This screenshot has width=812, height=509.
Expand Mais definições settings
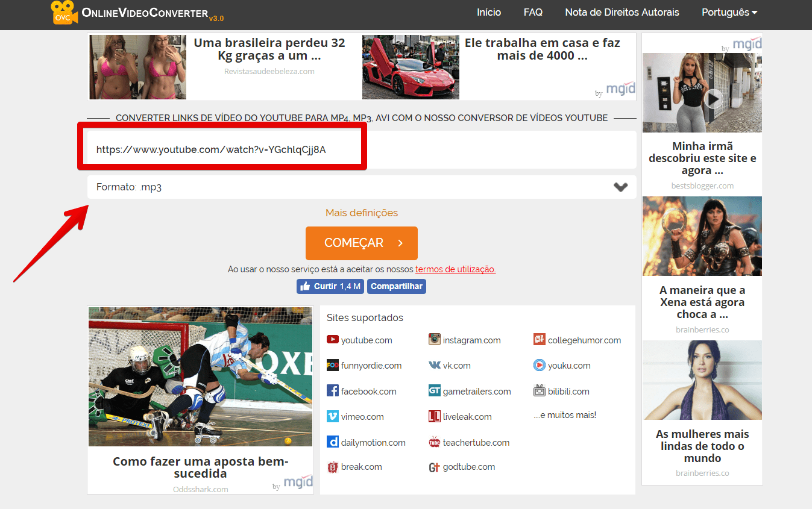362,213
